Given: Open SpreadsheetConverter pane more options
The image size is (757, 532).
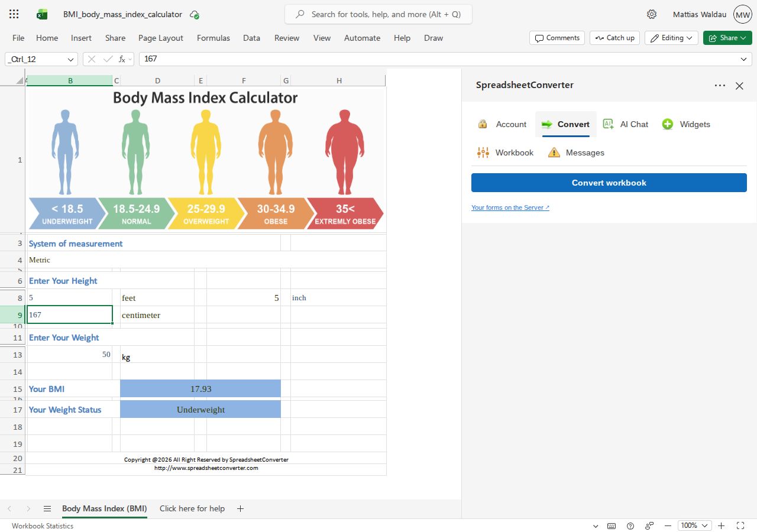Looking at the screenshot, I should [x=720, y=86].
